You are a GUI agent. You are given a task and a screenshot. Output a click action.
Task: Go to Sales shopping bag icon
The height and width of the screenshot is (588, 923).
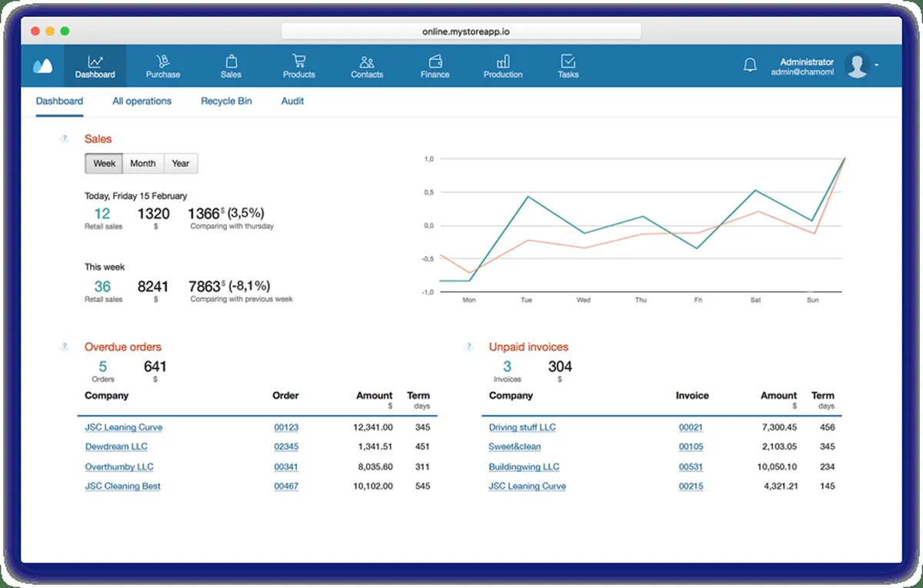(x=231, y=61)
